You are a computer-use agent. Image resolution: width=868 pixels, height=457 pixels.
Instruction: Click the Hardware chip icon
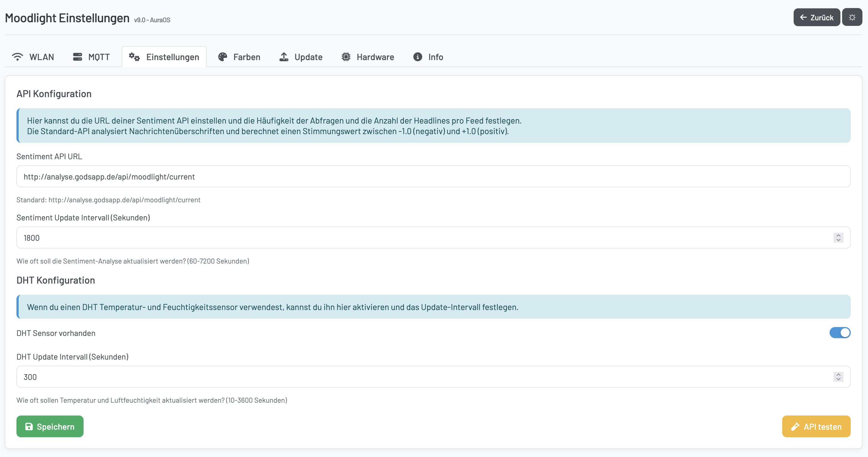346,57
